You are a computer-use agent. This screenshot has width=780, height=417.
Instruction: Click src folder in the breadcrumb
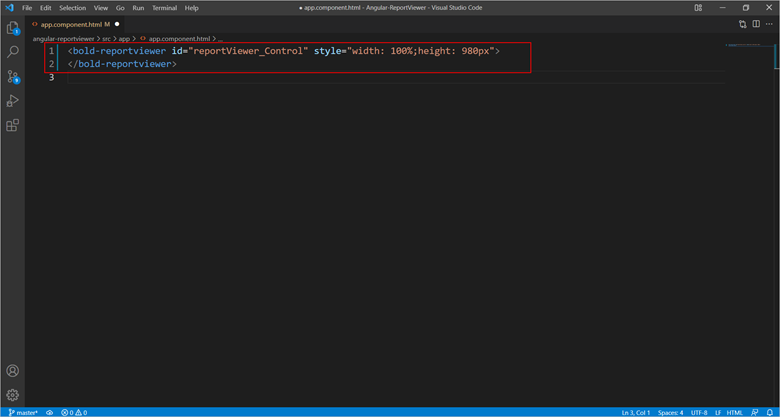106,38
